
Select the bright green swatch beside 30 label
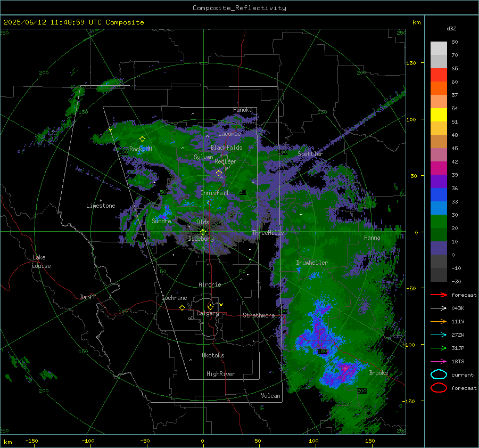point(439,221)
